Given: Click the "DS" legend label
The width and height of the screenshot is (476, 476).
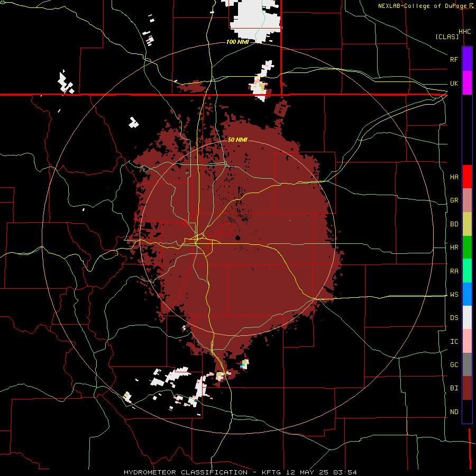Looking at the screenshot, I should pyautogui.click(x=454, y=318).
